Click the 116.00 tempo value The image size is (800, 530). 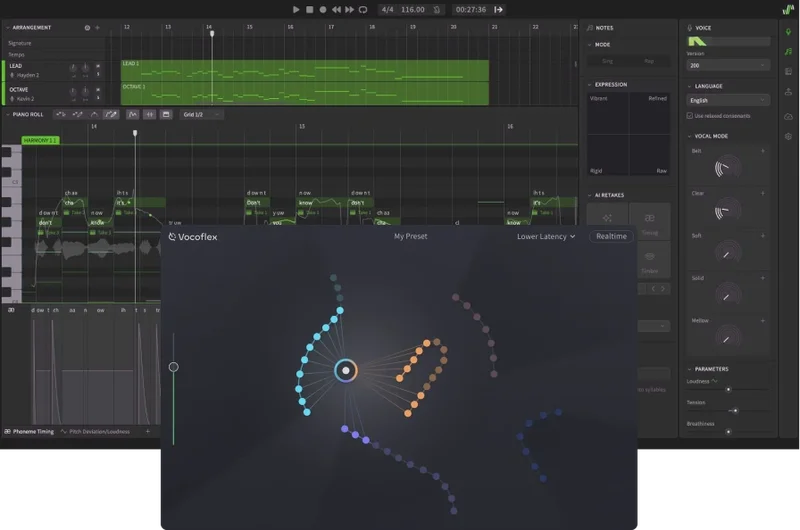click(413, 9)
